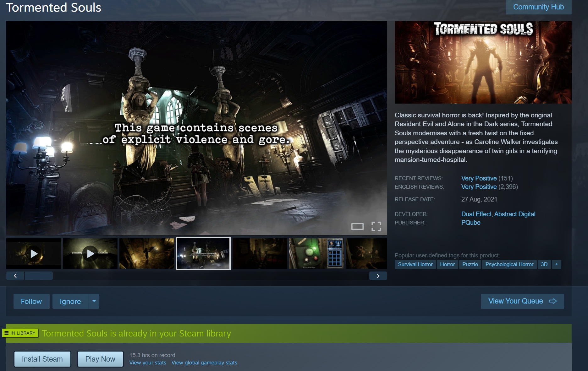Enter fullscreen on the screenshot viewer
The image size is (588, 371).
[376, 226]
